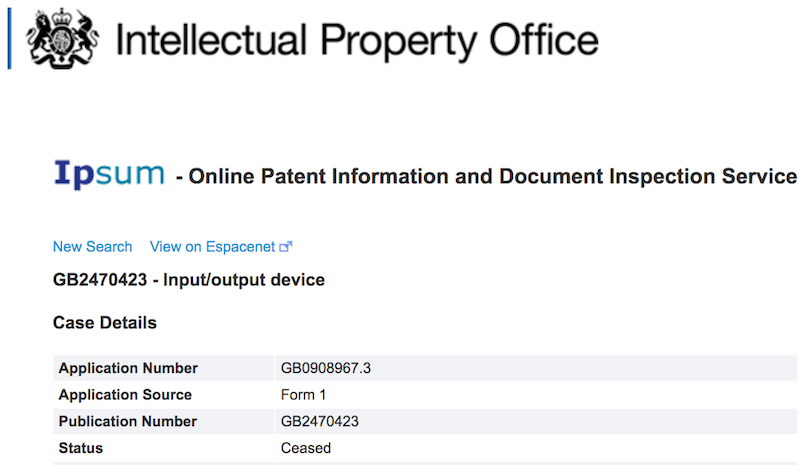Click the external link icon beside Espacenet
The image size is (800, 465).
point(285,247)
